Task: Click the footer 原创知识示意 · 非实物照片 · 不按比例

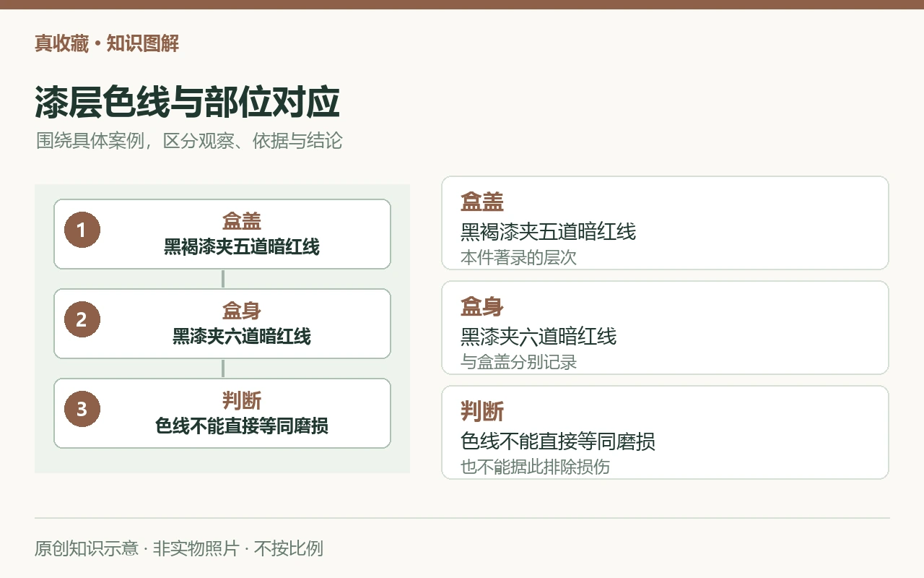Action: [179, 548]
